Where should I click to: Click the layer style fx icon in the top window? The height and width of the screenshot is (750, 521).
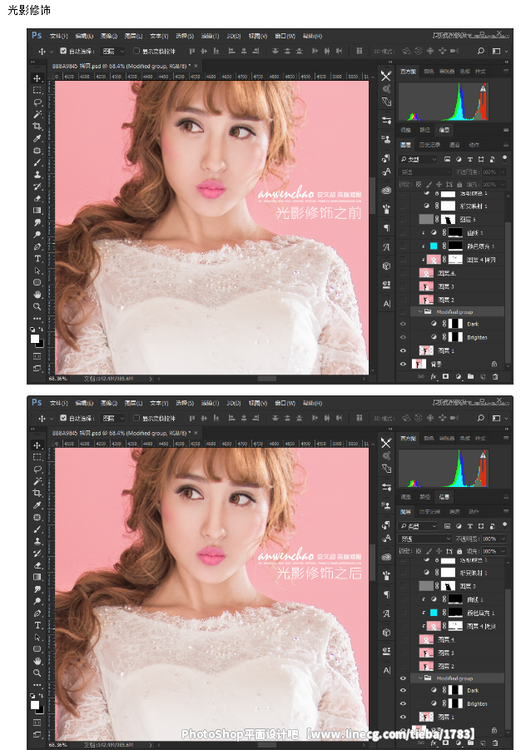(x=433, y=376)
